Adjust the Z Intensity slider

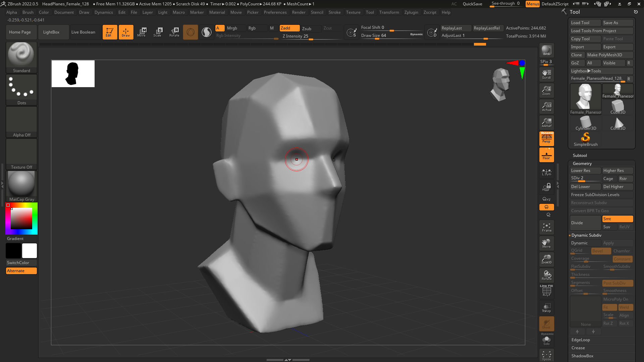(x=311, y=36)
